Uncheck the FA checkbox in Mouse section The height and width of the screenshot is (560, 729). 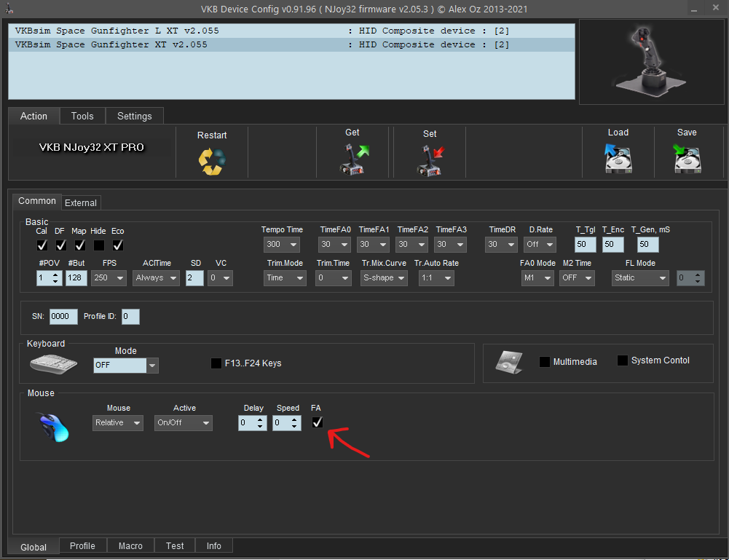click(x=317, y=422)
